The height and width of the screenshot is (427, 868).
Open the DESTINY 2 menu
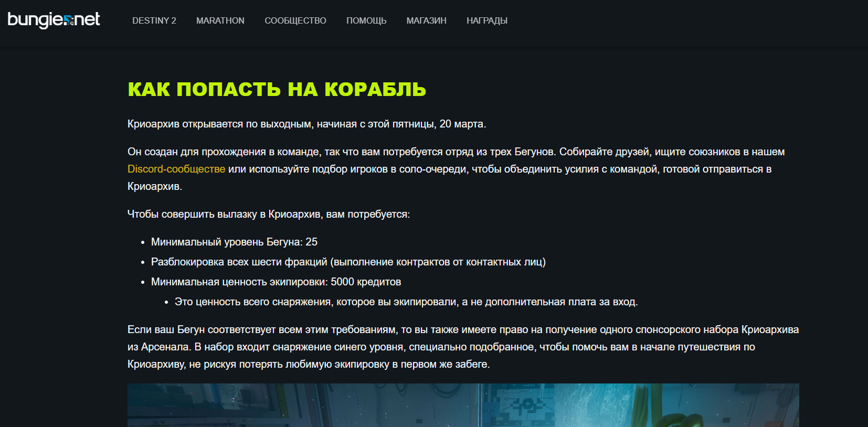coord(154,20)
